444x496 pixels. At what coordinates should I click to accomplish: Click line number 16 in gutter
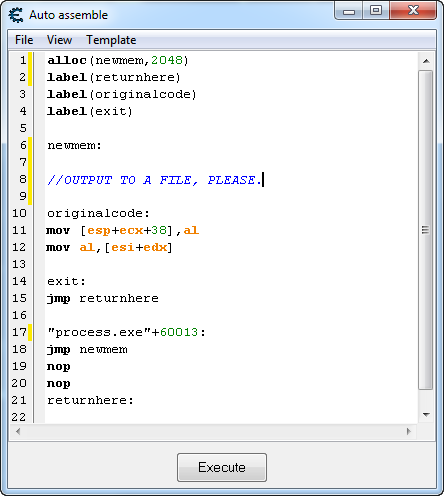[19, 315]
